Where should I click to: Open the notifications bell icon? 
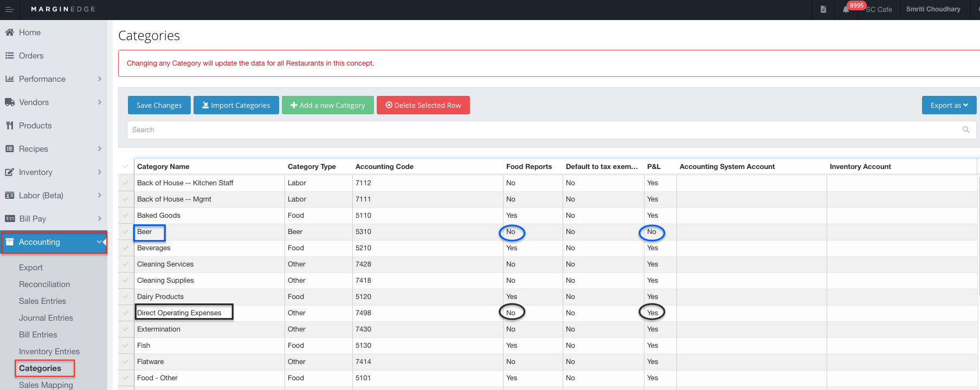point(846,9)
